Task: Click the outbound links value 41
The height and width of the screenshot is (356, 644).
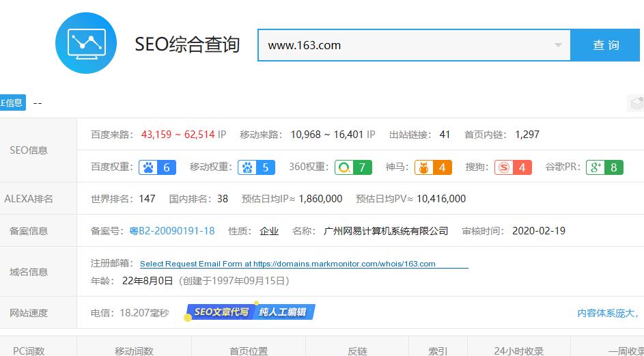Action: [x=445, y=135]
